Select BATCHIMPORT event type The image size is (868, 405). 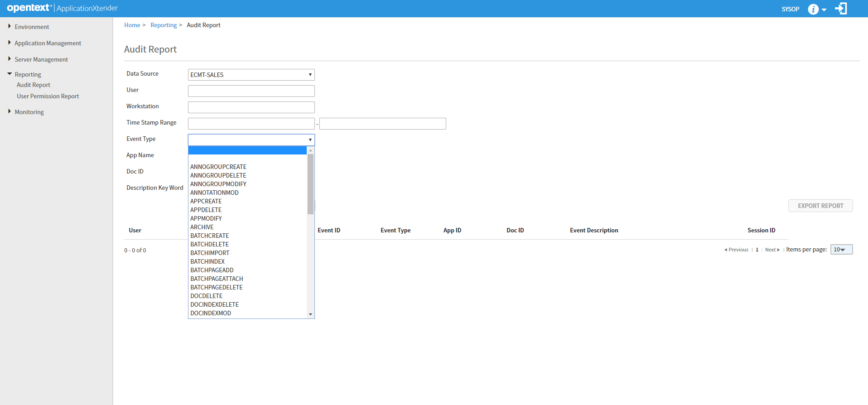tap(210, 253)
